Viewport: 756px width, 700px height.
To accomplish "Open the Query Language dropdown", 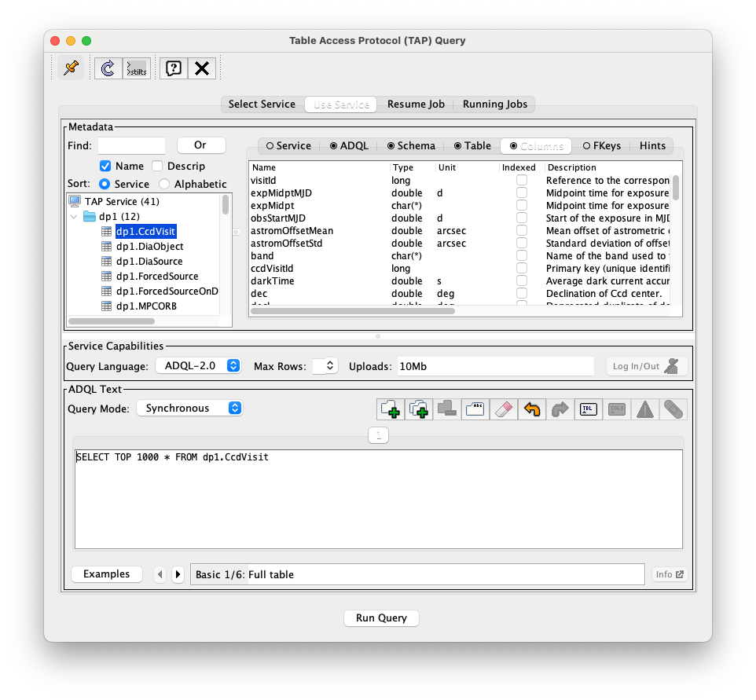I will [198, 365].
